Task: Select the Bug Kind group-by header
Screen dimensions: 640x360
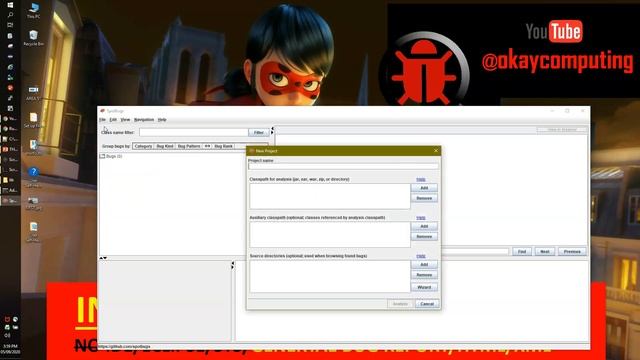Action: [x=165, y=146]
